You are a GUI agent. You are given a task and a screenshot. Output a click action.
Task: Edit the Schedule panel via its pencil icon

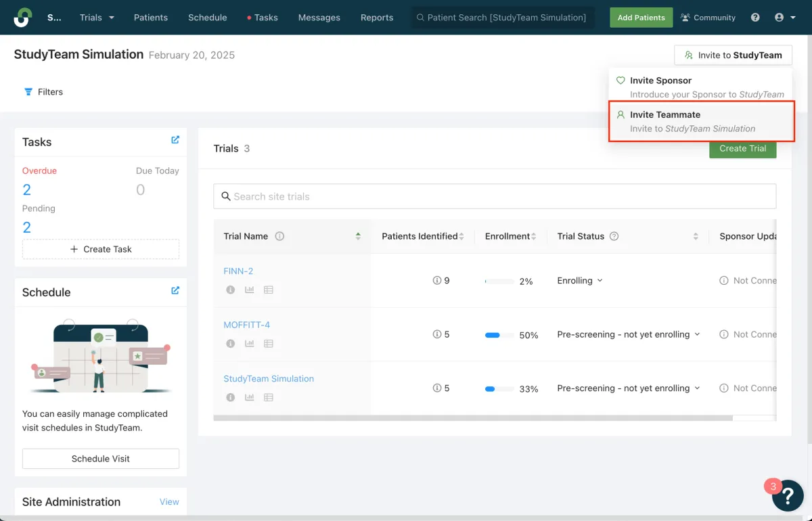coord(176,292)
